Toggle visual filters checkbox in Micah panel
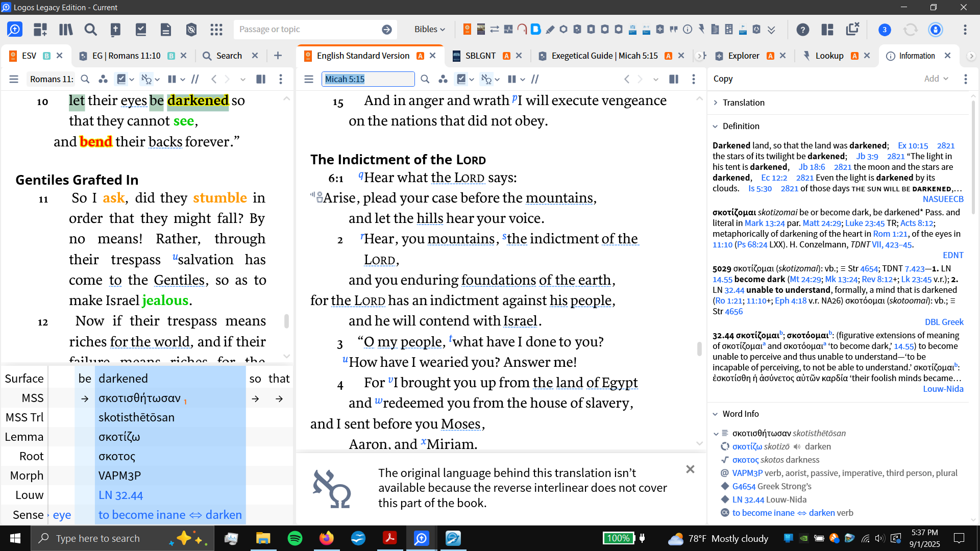 click(461, 79)
